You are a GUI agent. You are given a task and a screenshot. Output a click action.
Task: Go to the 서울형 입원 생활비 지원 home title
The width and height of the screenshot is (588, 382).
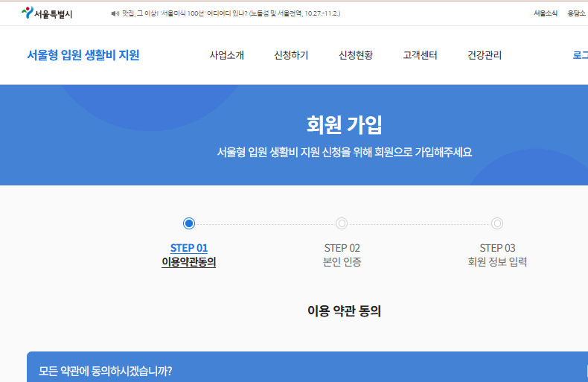[83, 55]
